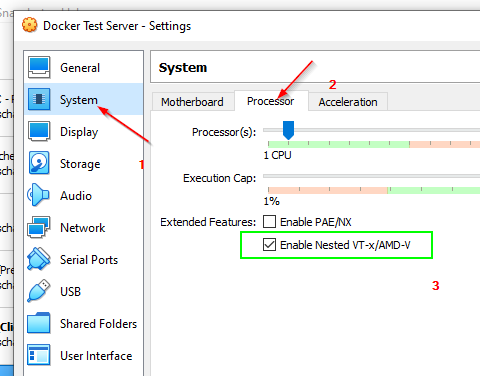Click the Execution Cap slider track
This screenshot has height=376, width=480.
371,176
